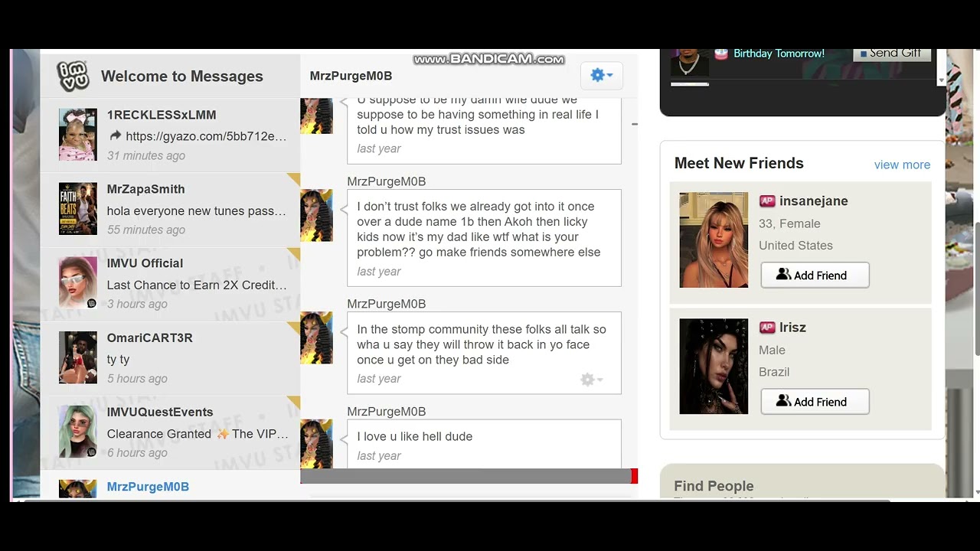Screen dimensions: 980x551
Task: Open insanejane's profile picture
Action: (x=714, y=240)
